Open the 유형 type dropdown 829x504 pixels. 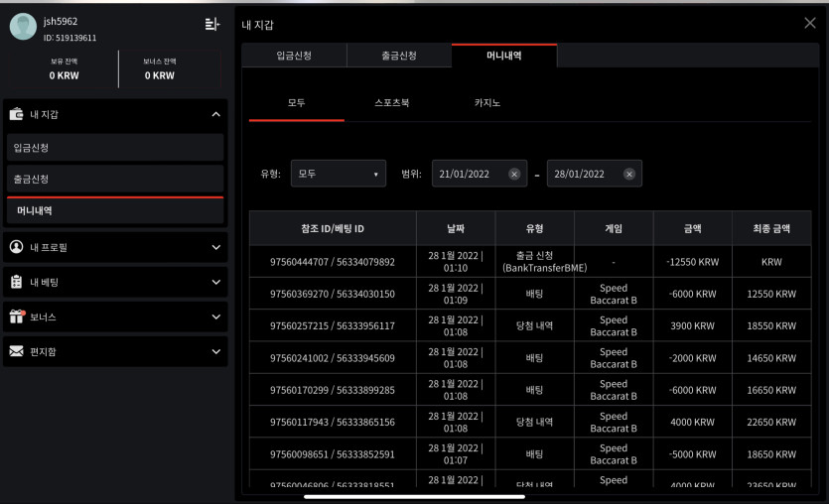point(339,174)
